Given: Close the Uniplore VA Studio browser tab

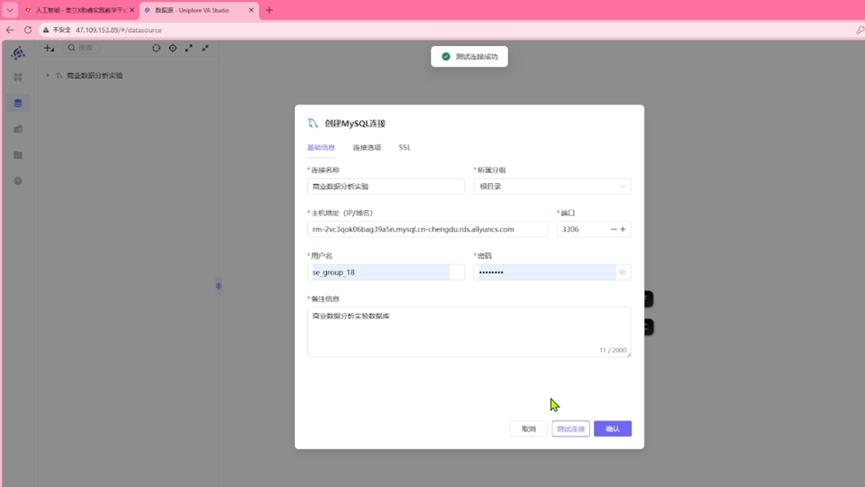Looking at the screenshot, I should [x=251, y=10].
